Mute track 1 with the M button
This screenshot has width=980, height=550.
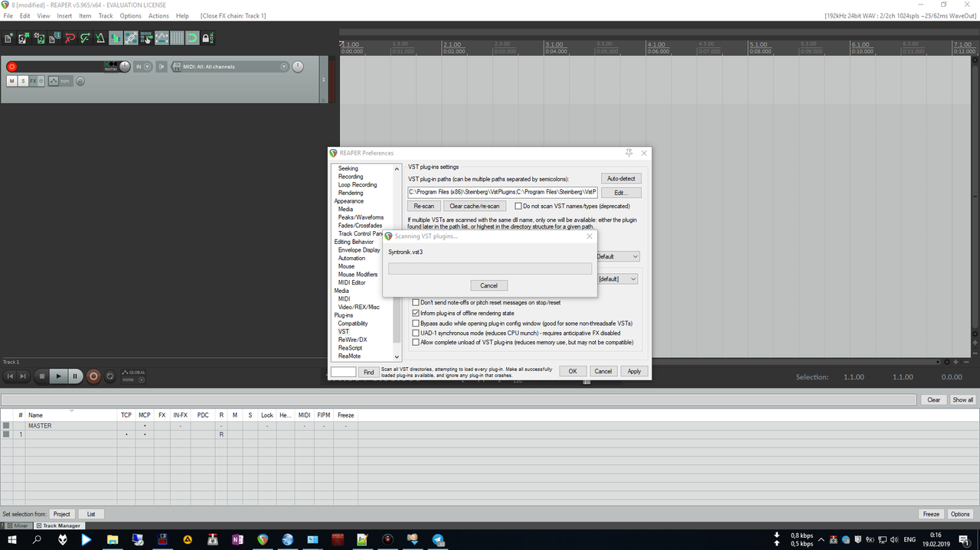[11, 81]
